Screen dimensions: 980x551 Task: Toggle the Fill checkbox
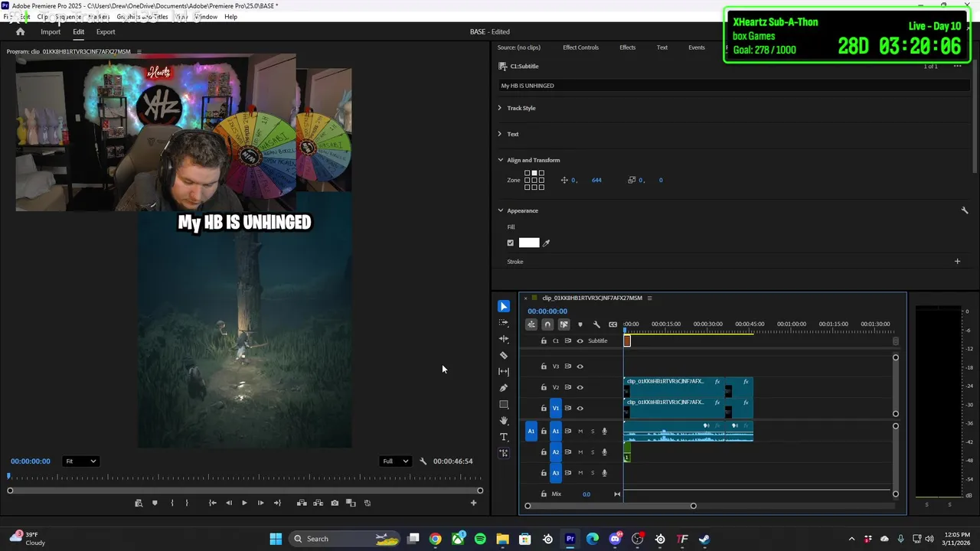pos(511,243)
